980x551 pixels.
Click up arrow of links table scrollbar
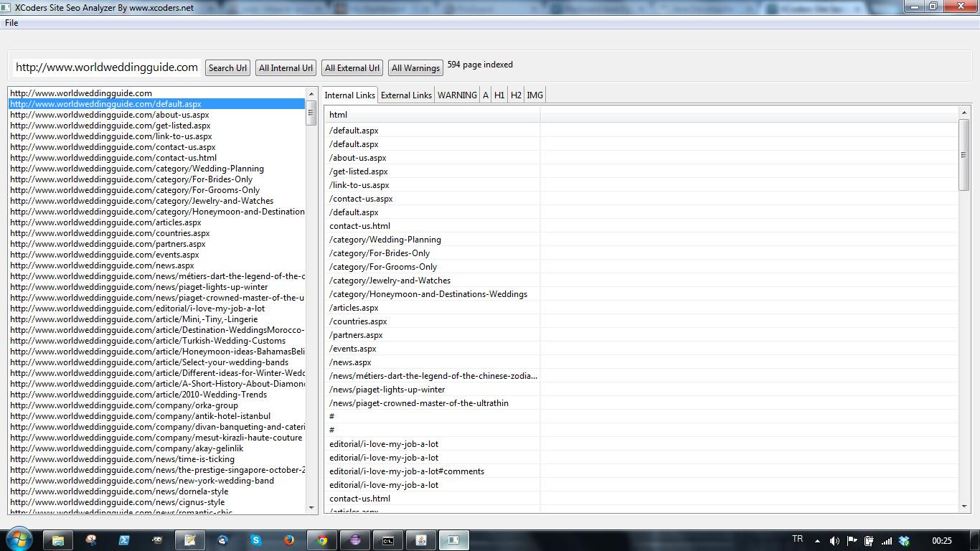coord(963,113)
